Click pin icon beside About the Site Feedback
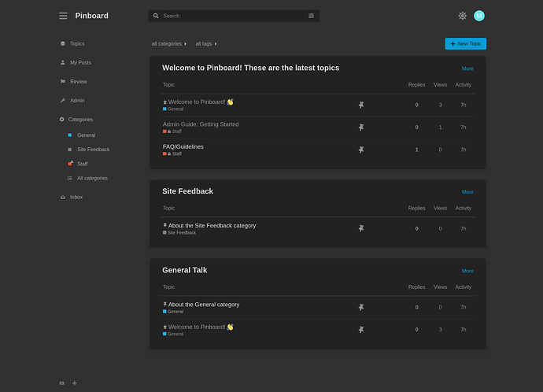543x392 pixels. click(361, 228)
